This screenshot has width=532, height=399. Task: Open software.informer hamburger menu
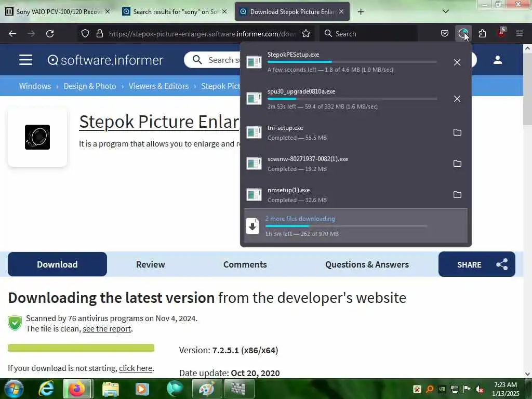(26, 60)
